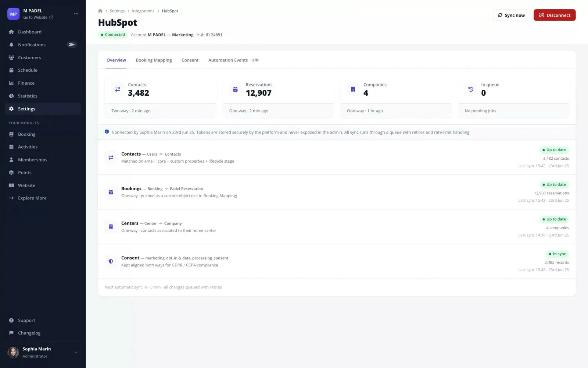Click the Website book icon
This screenshot has width=588, height=368.
click(x=11, y=185)
